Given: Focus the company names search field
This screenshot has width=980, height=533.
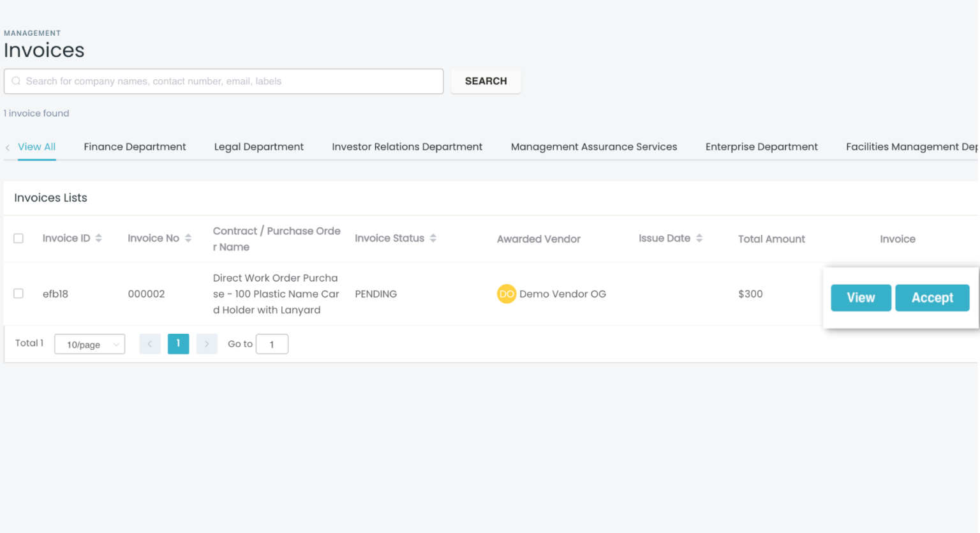Looking at the screenshot, I should (x=224, y=81).
